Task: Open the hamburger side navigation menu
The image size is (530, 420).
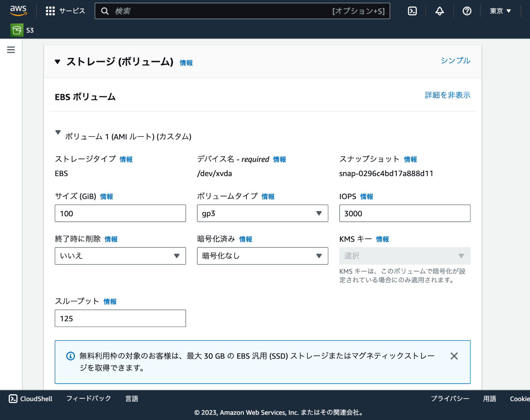Action: tap(11, 50)
